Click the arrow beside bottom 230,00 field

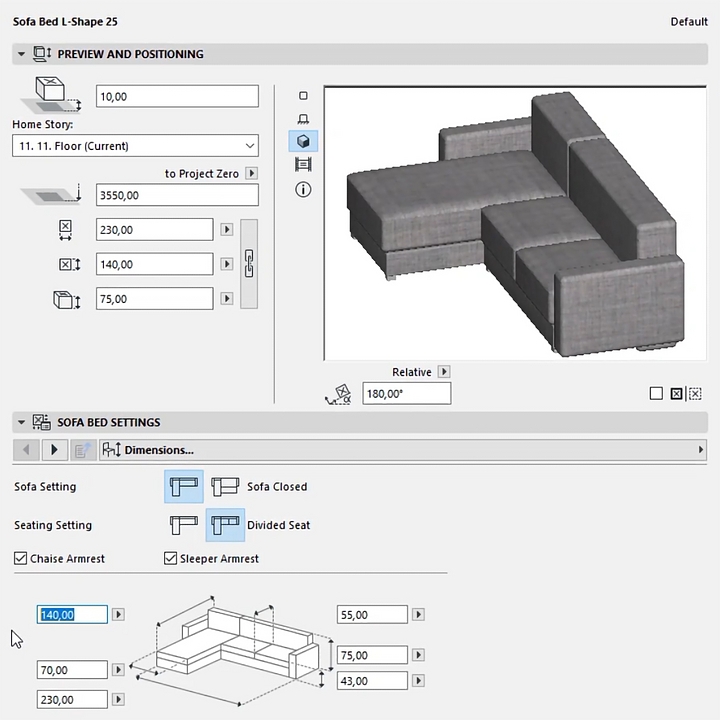click(x=118, y=699)
